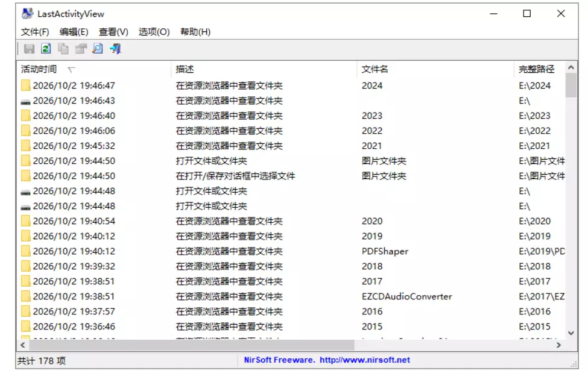Click the LastActivityView app icon in title bar

click(x=27, y=14)
